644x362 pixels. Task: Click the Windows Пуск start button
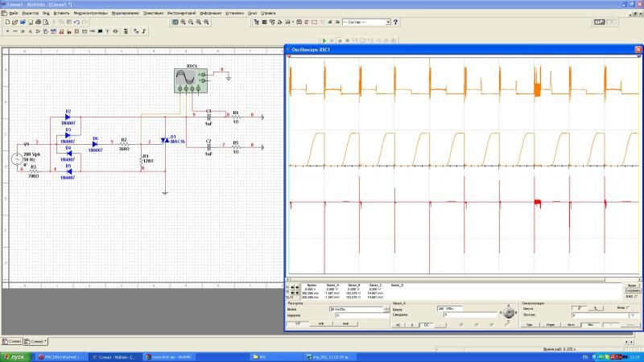pos(16,356)
